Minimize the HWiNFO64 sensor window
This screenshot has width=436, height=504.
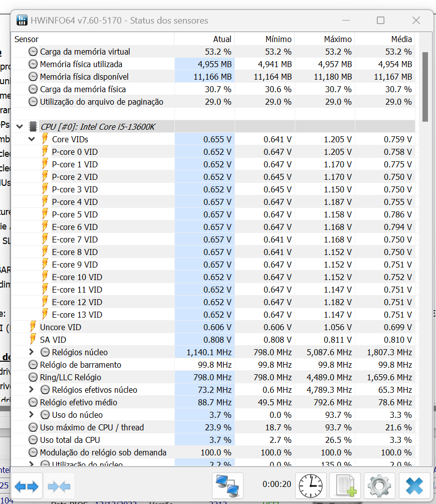(346, 20)
